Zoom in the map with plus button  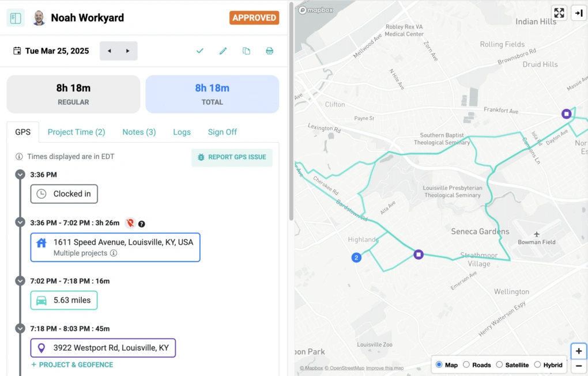(x=579, y=351)
